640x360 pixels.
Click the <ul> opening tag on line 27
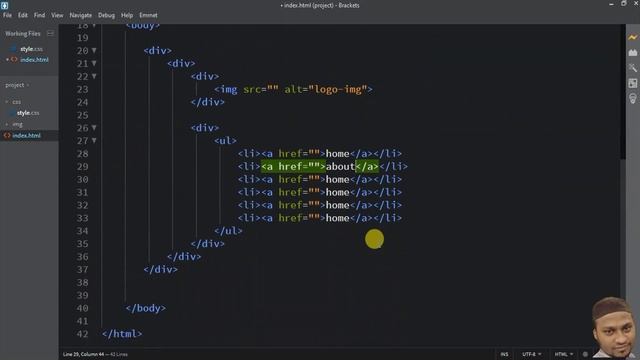click(x=225, y=141)
